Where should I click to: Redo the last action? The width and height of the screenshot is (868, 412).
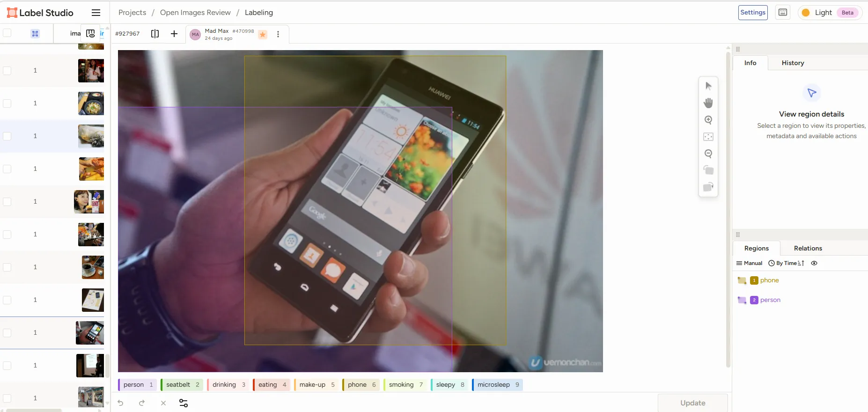pos(142,403)
